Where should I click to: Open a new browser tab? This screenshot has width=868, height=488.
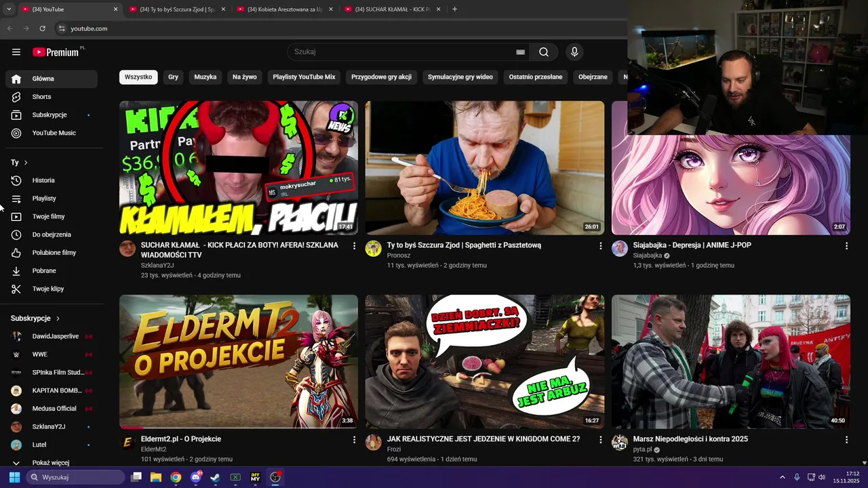point(454,9)
